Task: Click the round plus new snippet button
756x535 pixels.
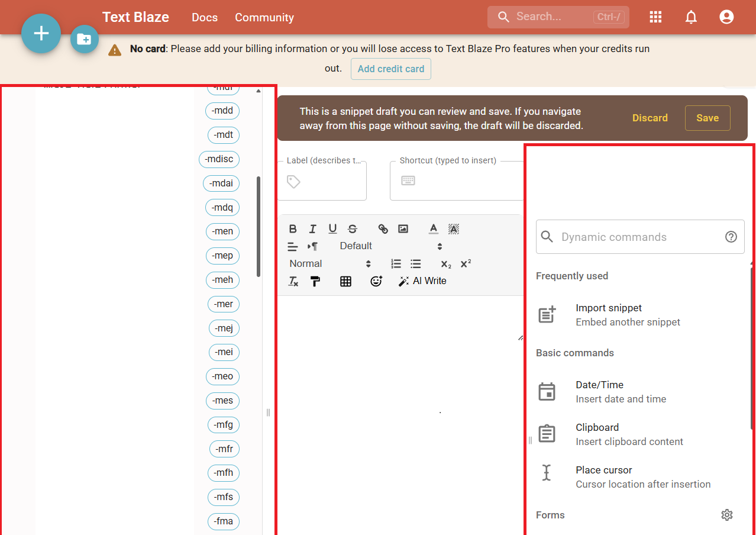Action: point(41,34)
